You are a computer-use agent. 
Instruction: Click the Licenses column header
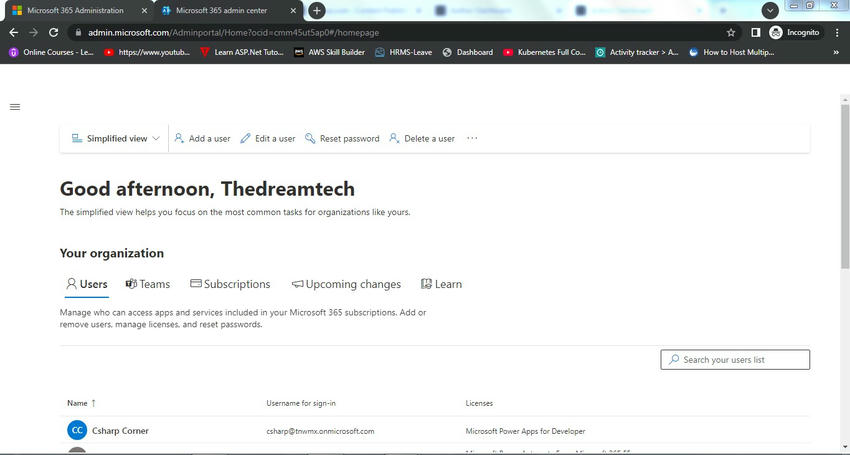479,403
